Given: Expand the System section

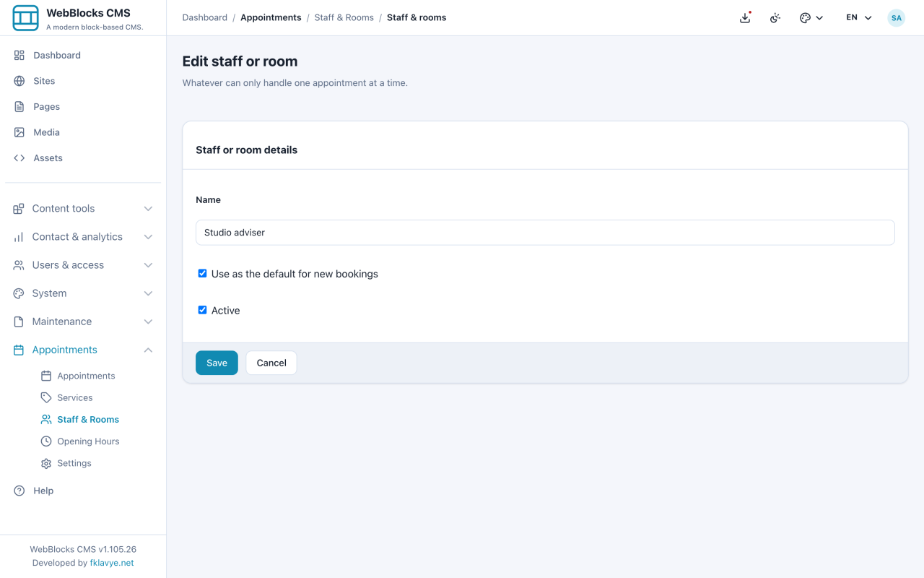Looking at the screenshot, I should click(x=83, y=293).
